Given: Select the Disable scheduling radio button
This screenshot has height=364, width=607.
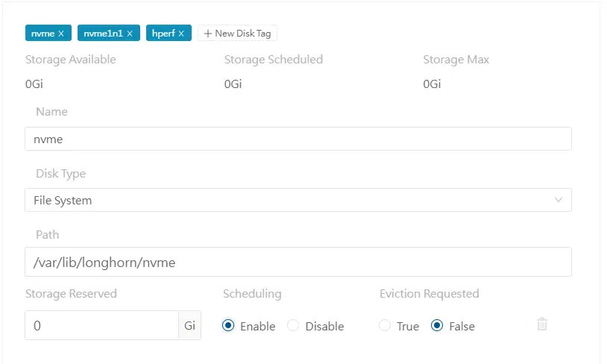Looking at the screenshot, I should pos(293,326).
